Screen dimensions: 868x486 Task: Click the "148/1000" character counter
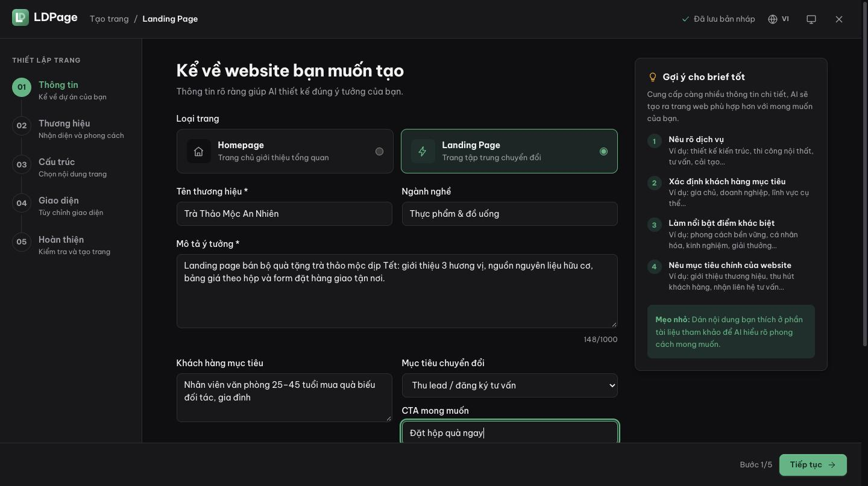pos(600,340)
